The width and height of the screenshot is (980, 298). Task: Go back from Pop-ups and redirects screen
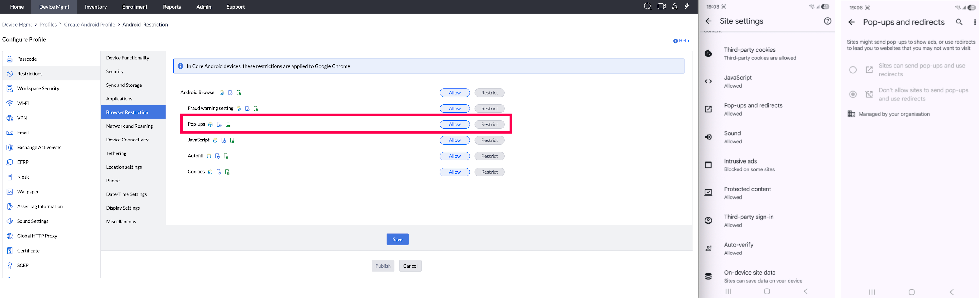coord(852,23)
